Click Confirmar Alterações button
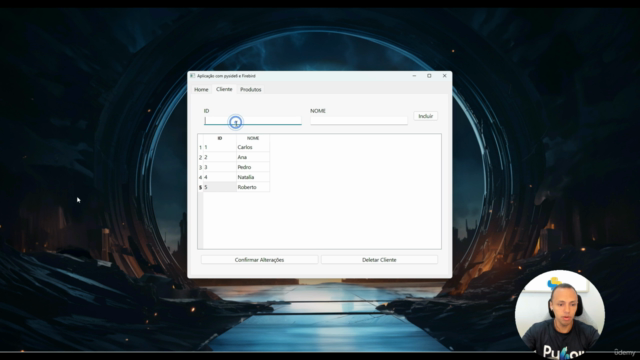Viewport: 640px width, 360px height. tap(259, 260)
